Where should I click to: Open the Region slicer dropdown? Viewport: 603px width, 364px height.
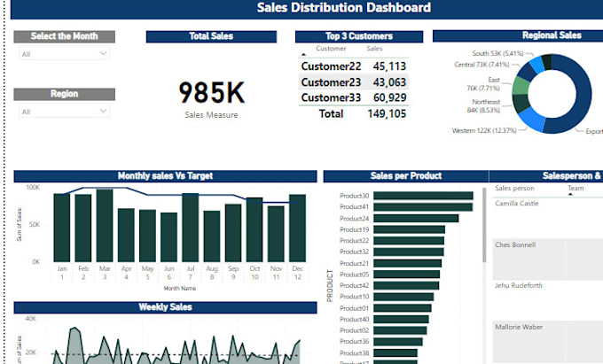tap(64, 112)
